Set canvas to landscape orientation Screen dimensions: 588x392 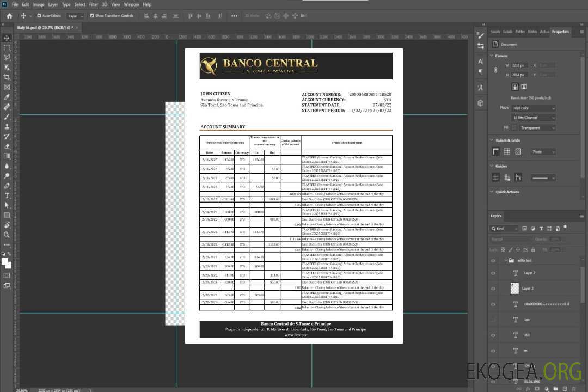tap(524, 87)
